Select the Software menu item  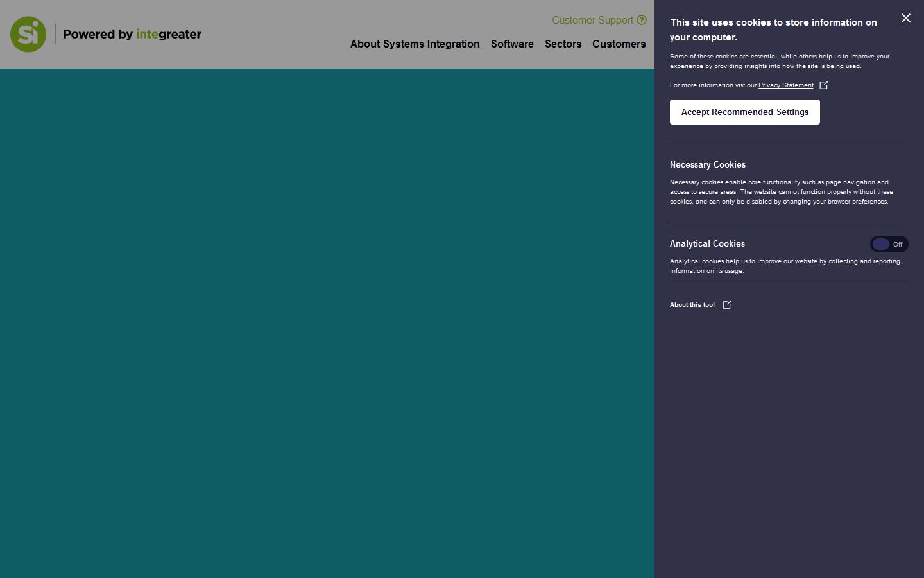[512, 44]
